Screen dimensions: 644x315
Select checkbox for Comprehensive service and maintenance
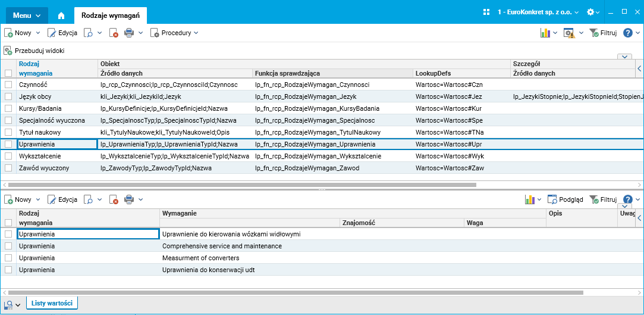8,246
